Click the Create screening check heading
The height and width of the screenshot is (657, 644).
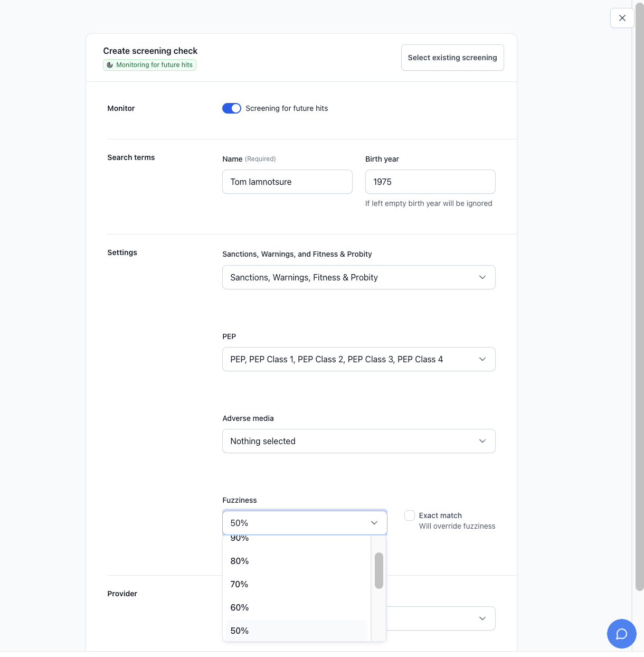150,51
